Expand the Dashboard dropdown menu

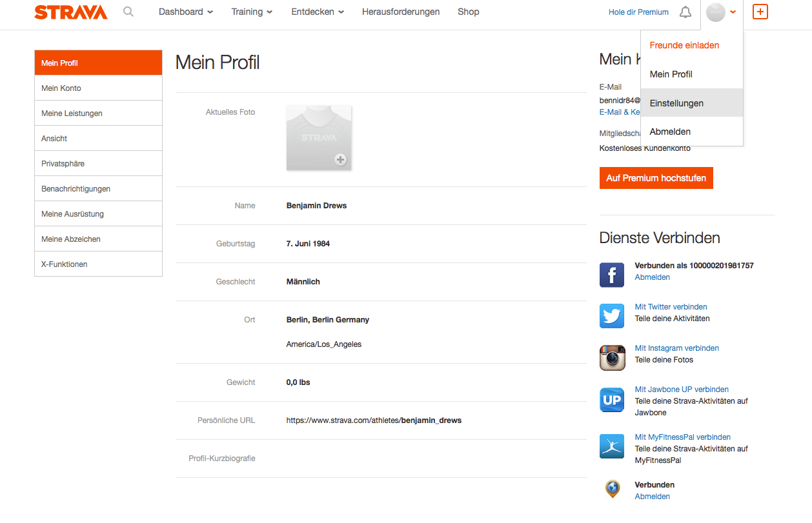pyautogui.click(x=186, y=12)
